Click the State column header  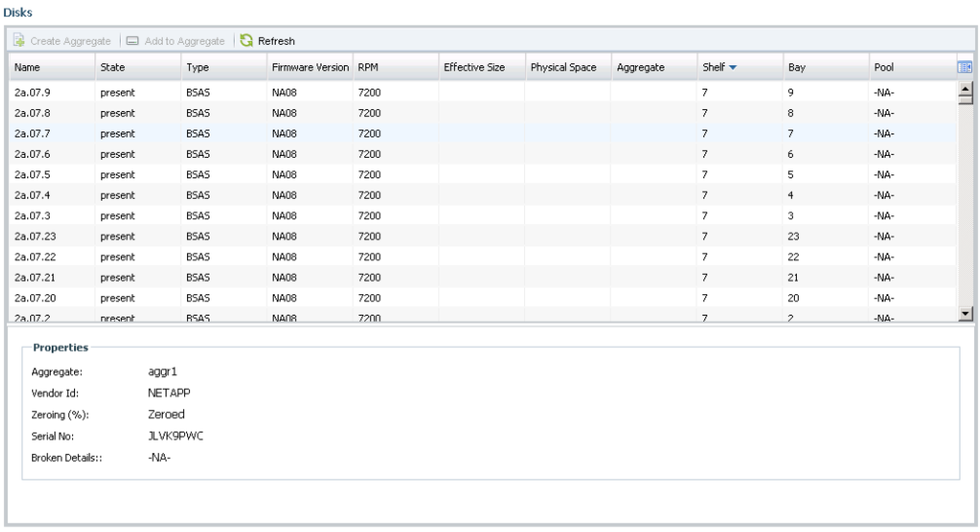[x=113, y=67]
